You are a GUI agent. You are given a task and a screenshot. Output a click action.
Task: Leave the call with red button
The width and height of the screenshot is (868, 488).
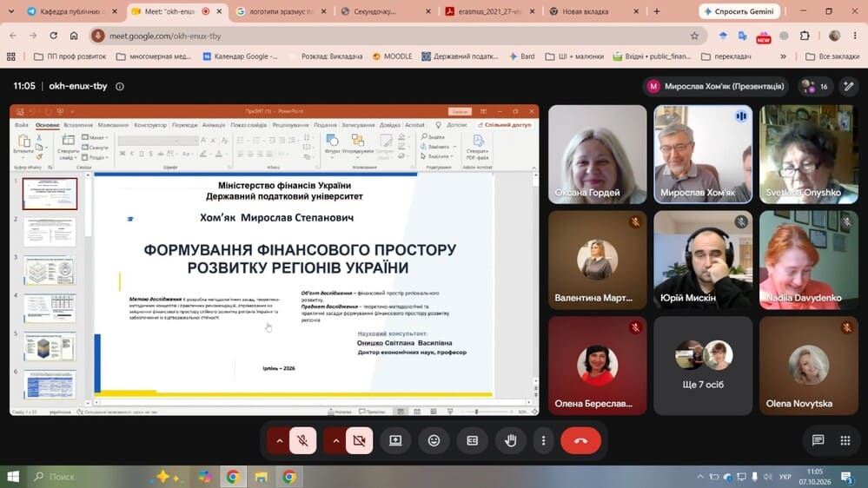click(580, 440)
